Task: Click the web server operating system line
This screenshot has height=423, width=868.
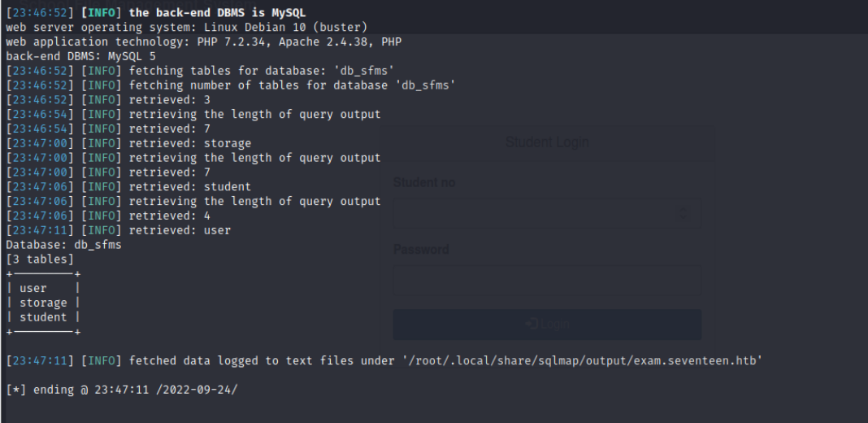Action: coord(187,27)
